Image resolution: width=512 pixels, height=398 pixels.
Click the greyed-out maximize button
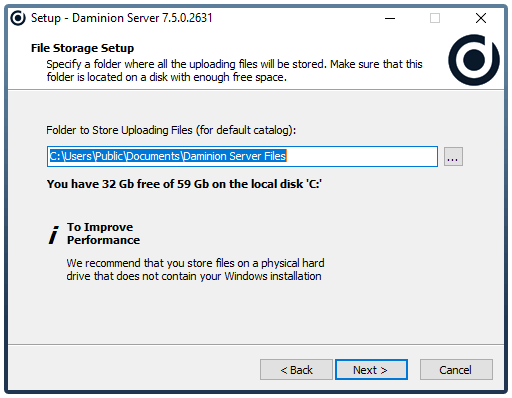coord(435,18)
